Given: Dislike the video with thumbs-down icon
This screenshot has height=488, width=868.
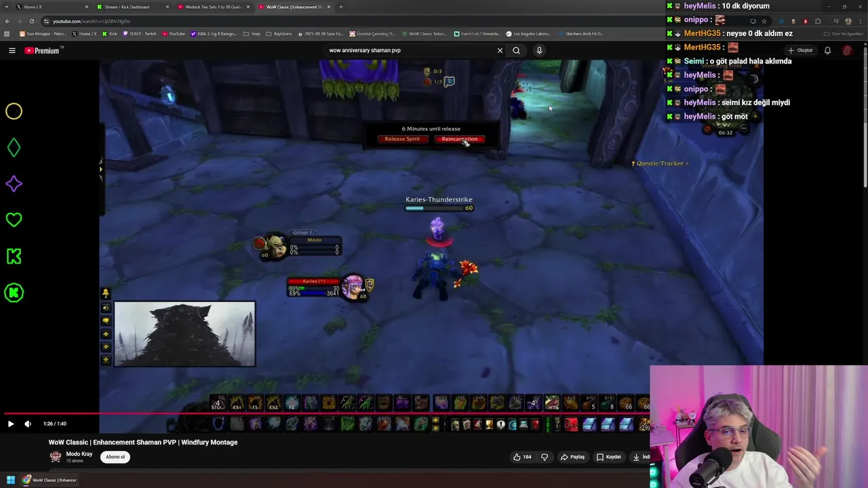Looking at the screenshot, I should click(x=545, y=457).
